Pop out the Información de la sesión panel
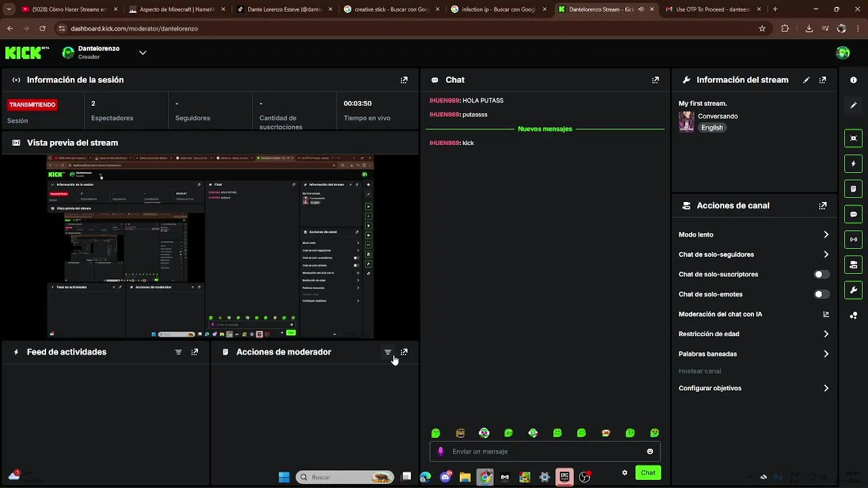The image size is (868, 488). click(404, 80)
